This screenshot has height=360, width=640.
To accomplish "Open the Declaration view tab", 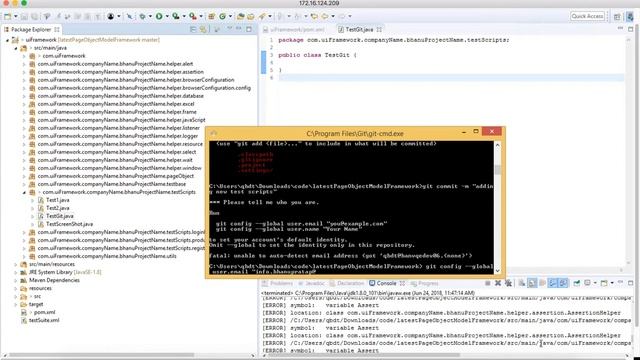I will (347, 283).
